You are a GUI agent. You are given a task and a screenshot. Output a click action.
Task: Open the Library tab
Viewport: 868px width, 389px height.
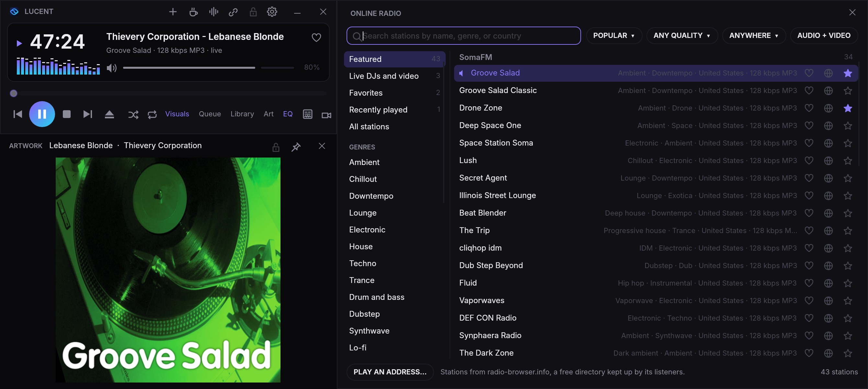pos(242,114)
